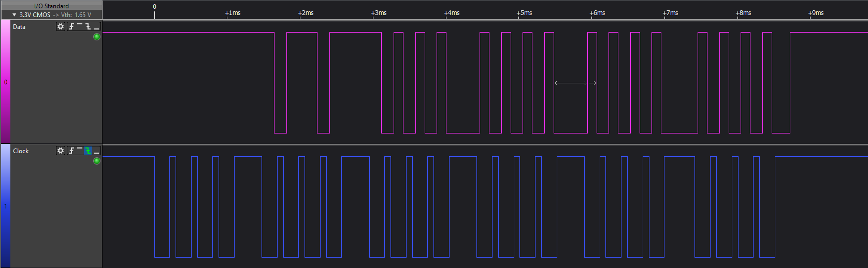
Task: Set high level trigger on Data channel
Action: click(80, 26)
